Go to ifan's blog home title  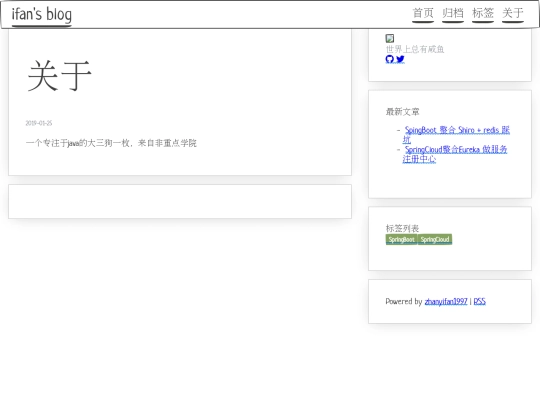coord(42,15)
